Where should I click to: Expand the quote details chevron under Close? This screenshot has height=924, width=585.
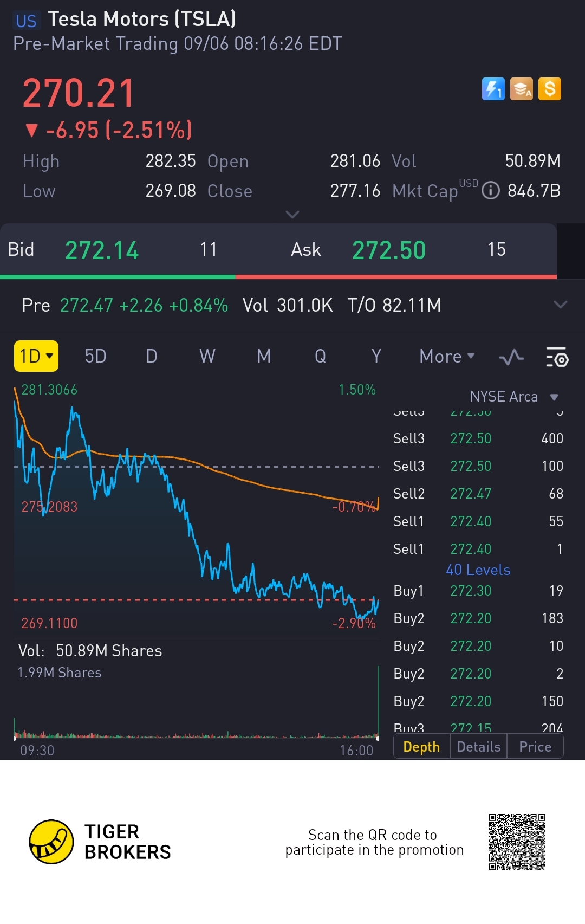(292, 214)
